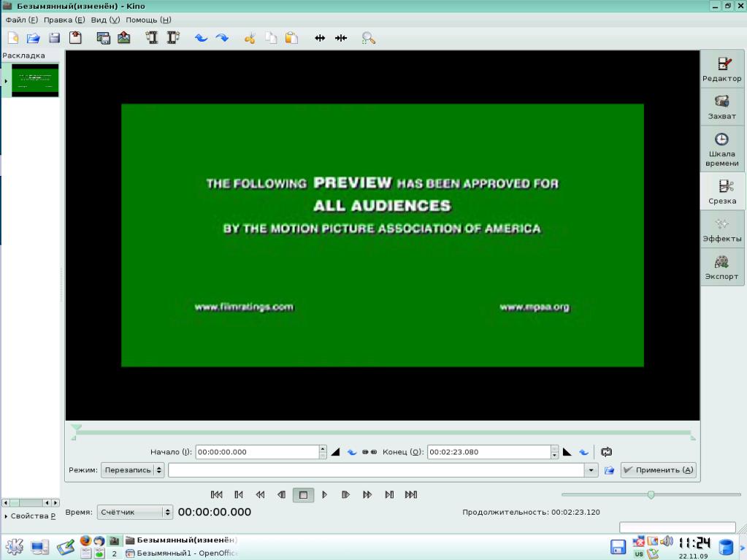This screenshot has height=560, width=747.
Task: Click the shuttle speed slider handle
Action: pos(651,495)
